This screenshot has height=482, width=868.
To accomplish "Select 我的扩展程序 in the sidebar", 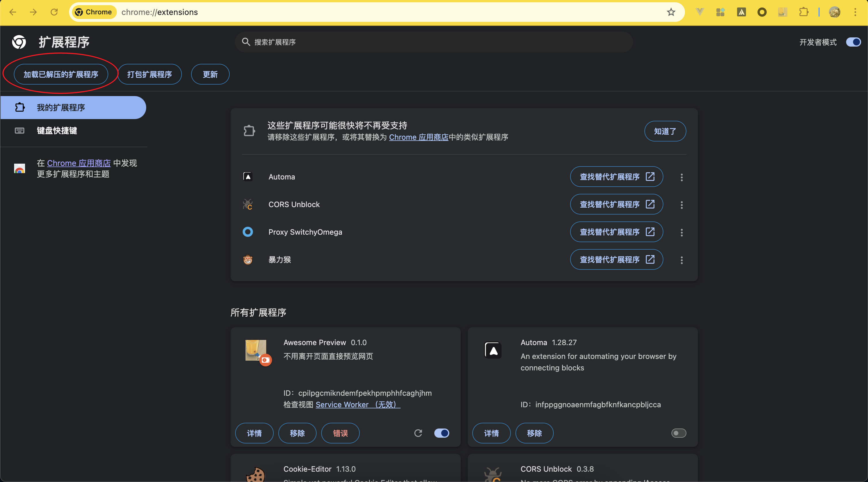I will [61, 108].
